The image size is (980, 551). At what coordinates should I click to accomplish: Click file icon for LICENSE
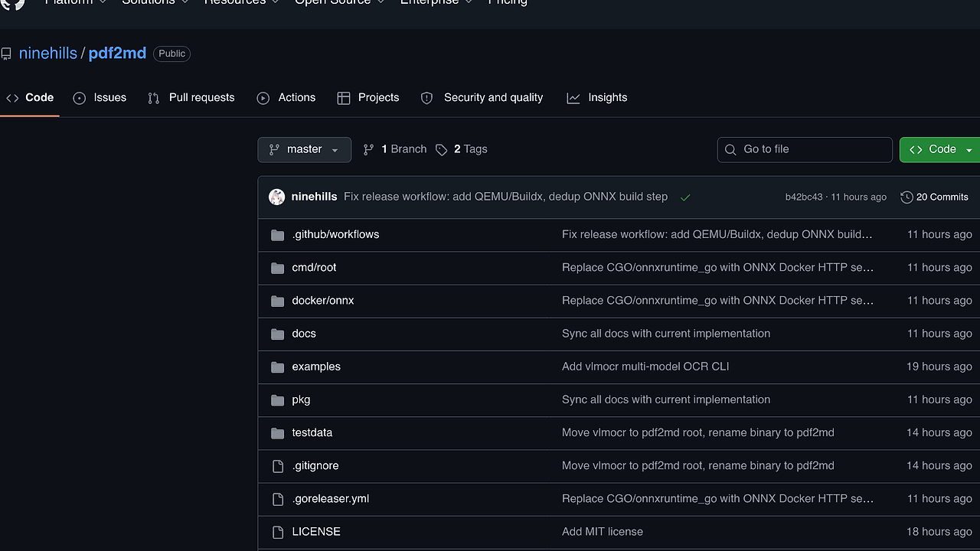278,531
